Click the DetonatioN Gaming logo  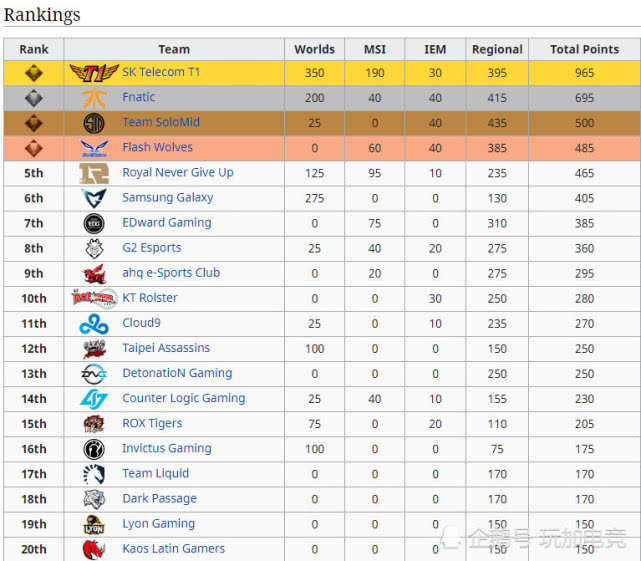click(94, 374)
